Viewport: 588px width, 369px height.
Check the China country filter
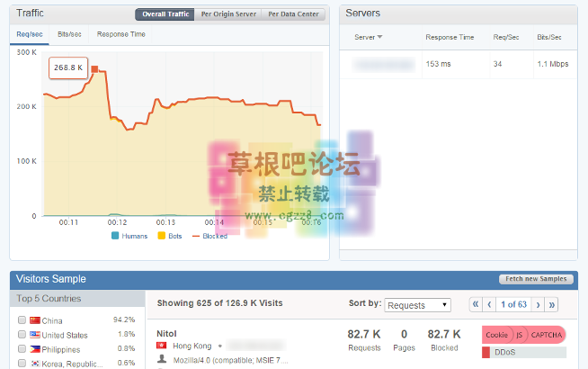[22, 319]
